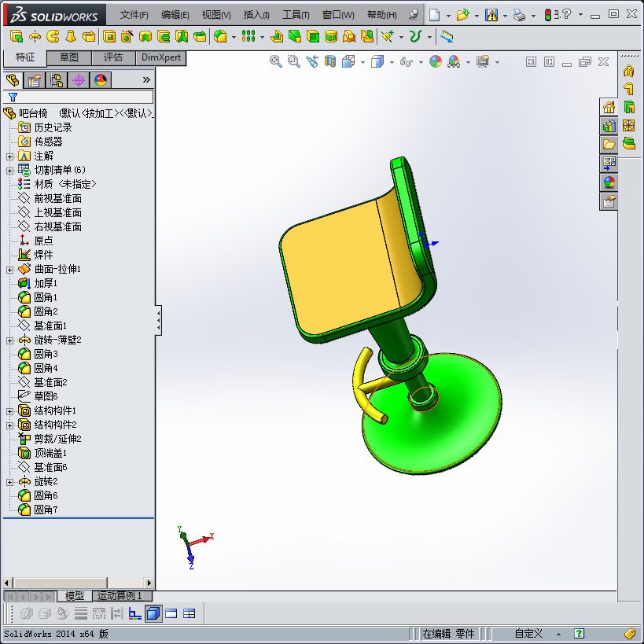Open FeatureManager design tree tab
The width and height of the screenshot is (644, 644).
tap(13, 79)
